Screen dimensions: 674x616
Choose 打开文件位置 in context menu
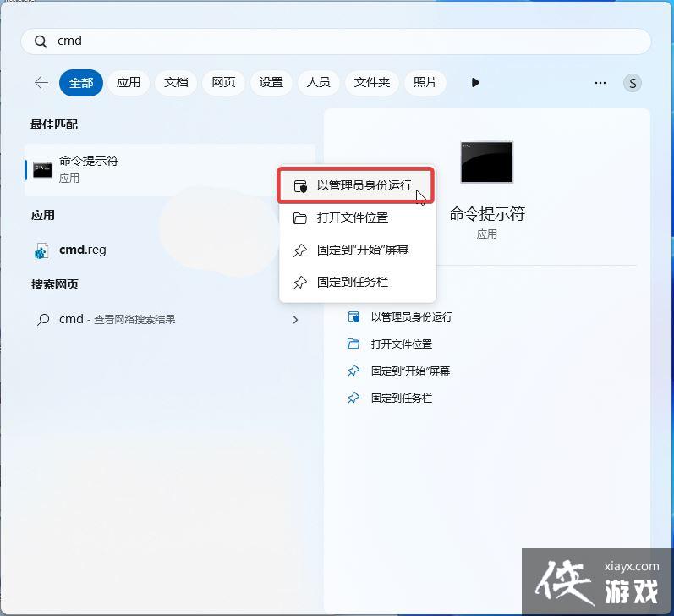click(x=358, y=217)
